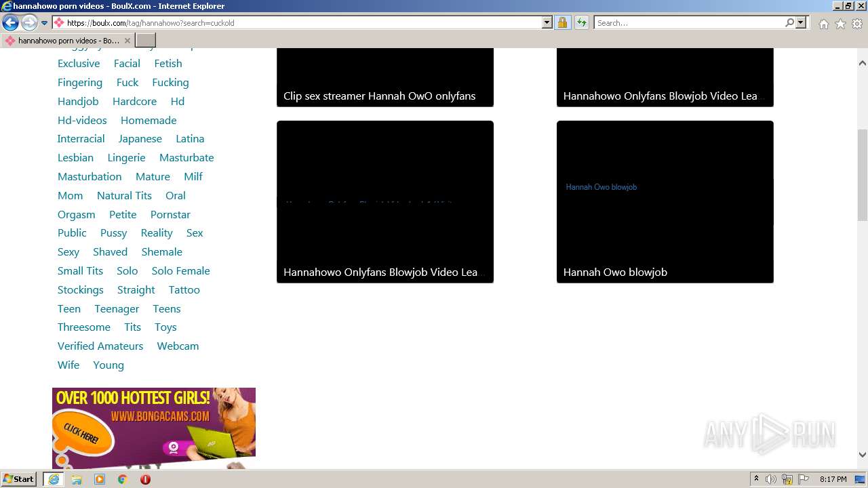Open the Toys tag link

pos(165,327)
